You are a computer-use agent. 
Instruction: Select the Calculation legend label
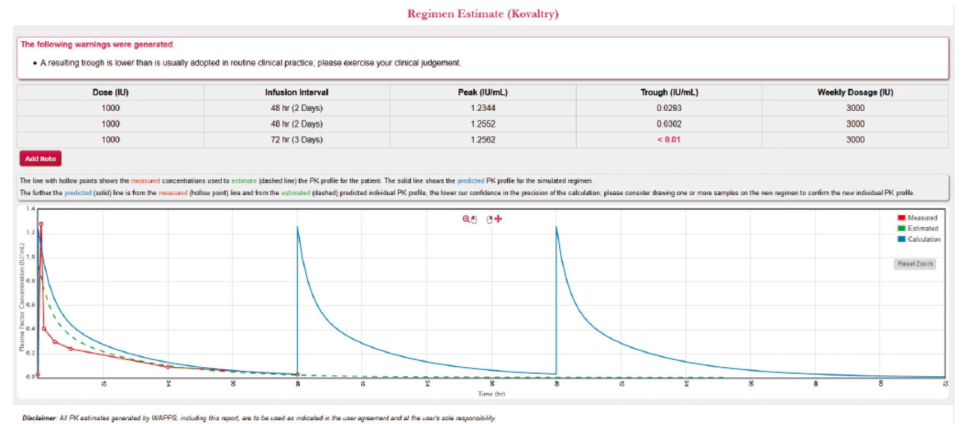(x=924, y=239)
